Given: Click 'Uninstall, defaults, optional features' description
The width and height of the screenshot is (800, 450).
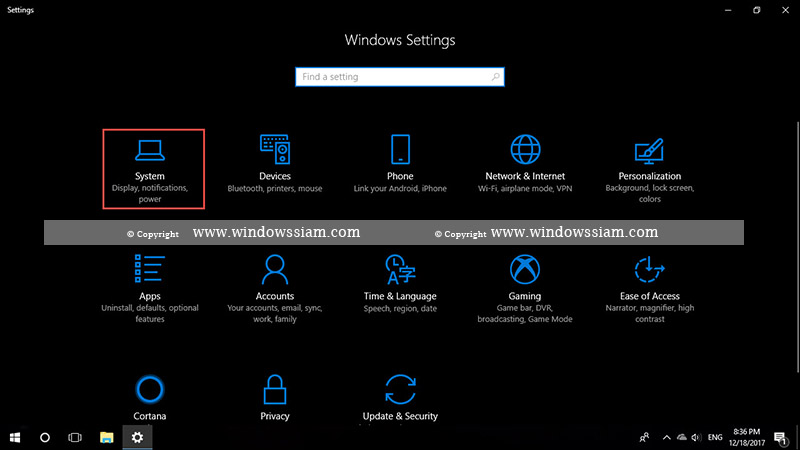Looking at the screenshot, I should pyautogui.click(x=149, y=313).
